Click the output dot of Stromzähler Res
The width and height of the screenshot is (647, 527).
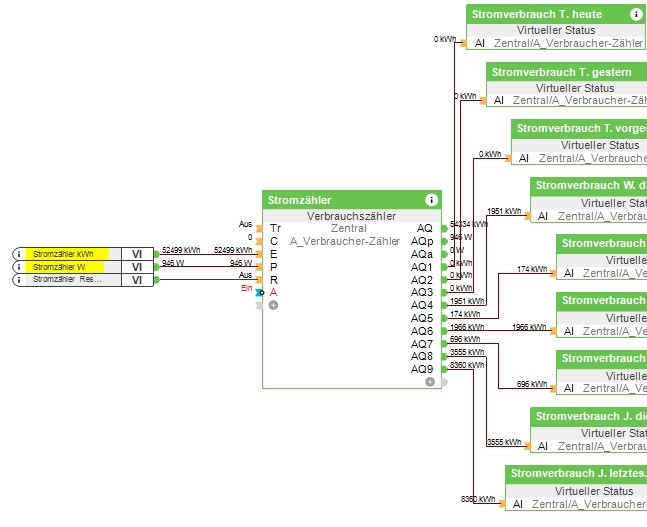click(x=157, y=280)
